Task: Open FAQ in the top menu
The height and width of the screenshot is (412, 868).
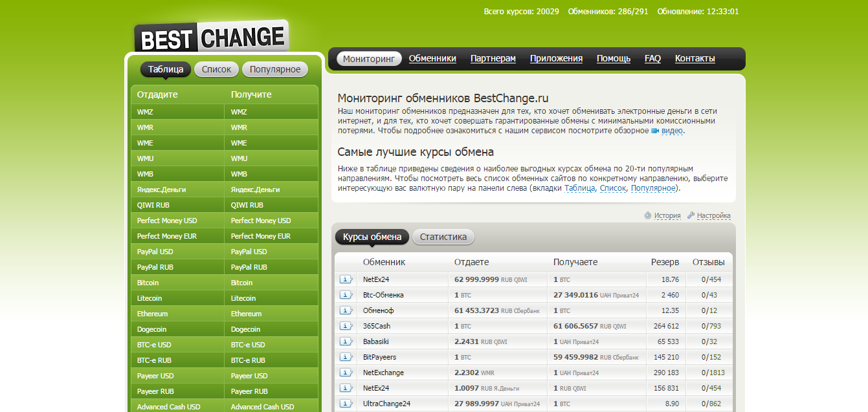Action: point(652,58)
